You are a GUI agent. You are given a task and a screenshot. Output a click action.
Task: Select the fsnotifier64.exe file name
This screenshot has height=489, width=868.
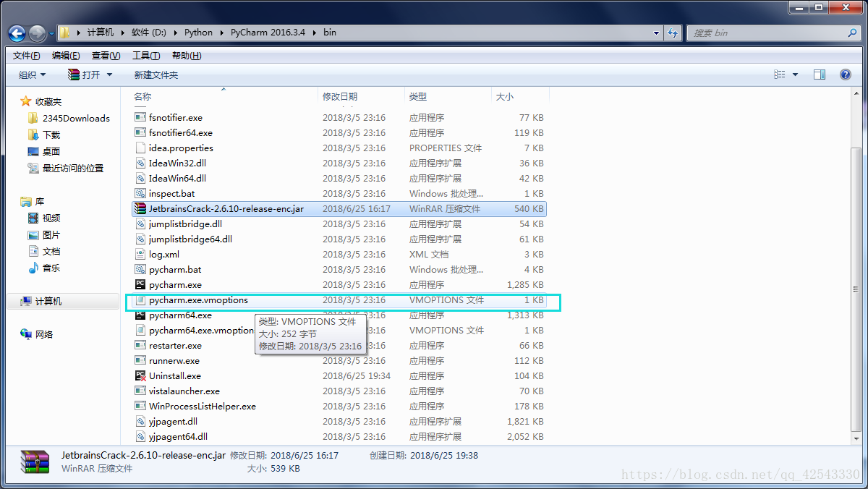point(181,132)
